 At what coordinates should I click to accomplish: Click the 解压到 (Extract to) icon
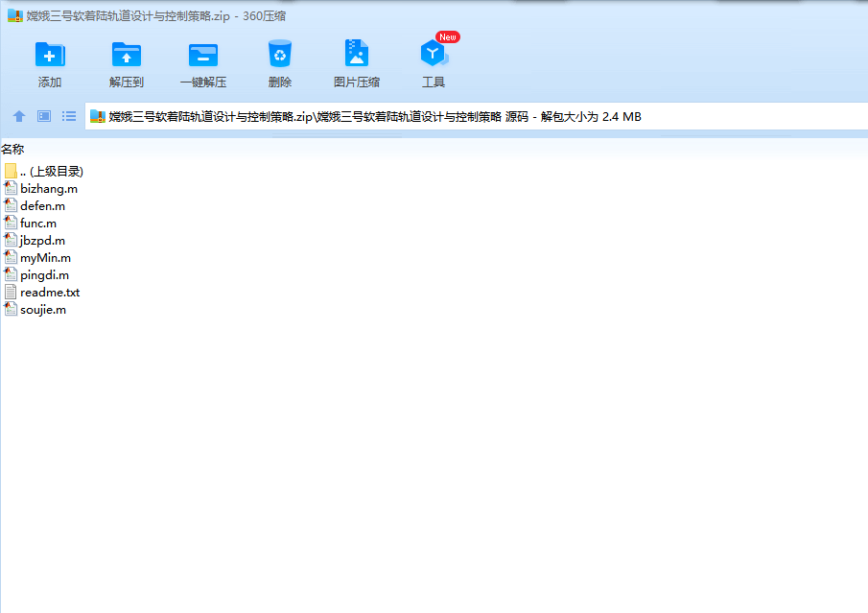click(127, 55)
